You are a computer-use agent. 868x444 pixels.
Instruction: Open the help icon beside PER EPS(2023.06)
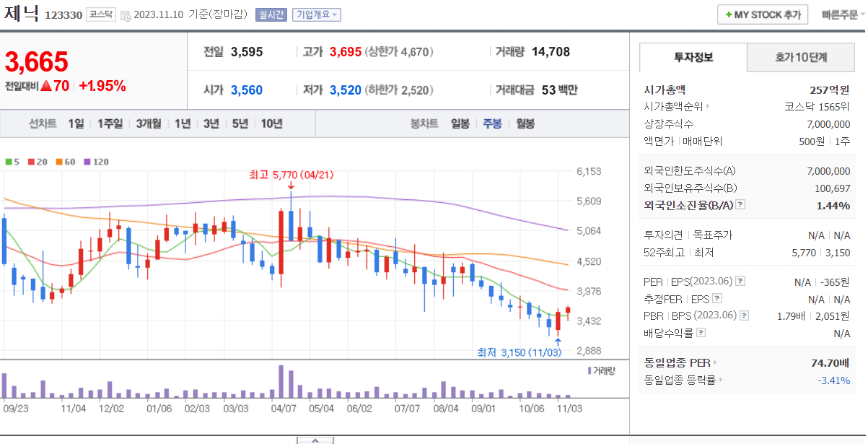(x=740, y=282)
